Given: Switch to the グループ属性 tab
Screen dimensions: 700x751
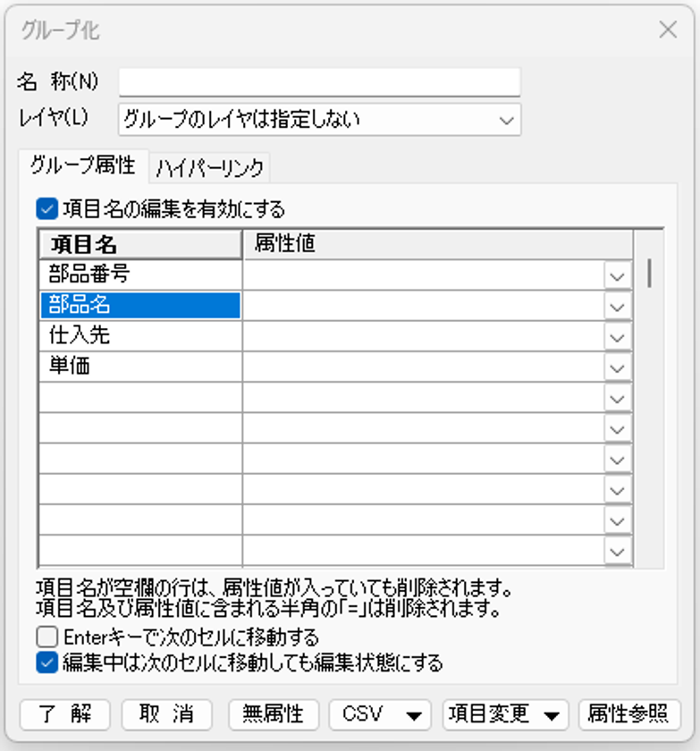Looking at the screenshot, I should [x=83, y=166].
